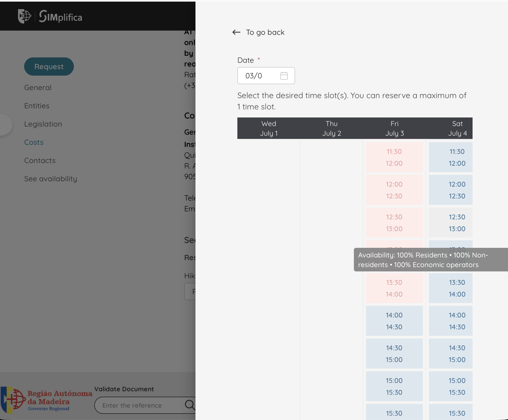Screen dimensions: 508x420
Task: Select Friday 15:00–15:30 time slot
Action: click(x=394, y=386)
